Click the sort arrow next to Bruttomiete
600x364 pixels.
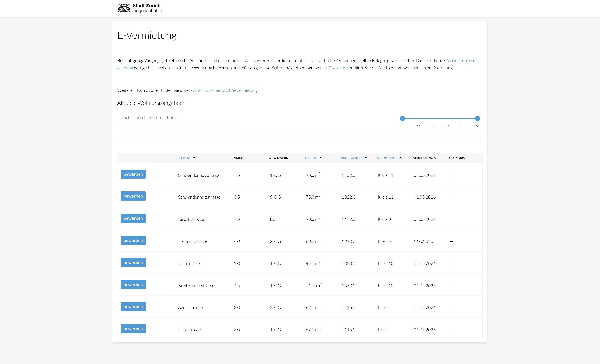[366, 158]
